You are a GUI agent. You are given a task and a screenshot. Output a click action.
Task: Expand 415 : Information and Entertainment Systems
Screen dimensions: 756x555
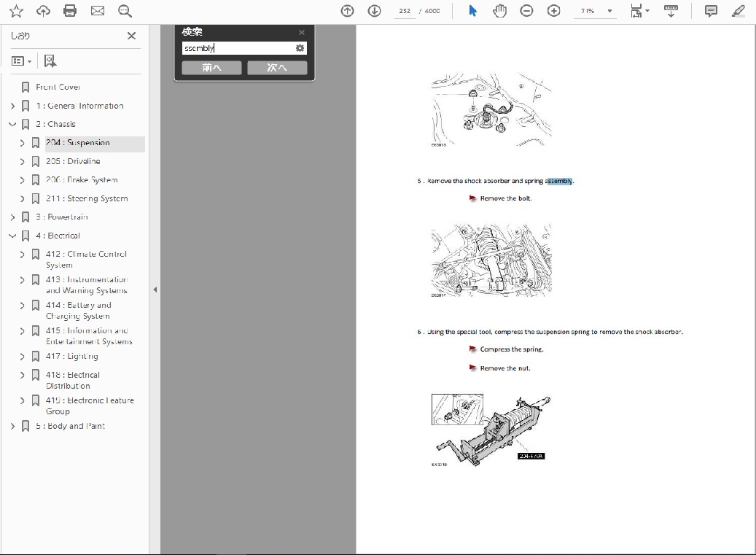(x=22, y=331)
